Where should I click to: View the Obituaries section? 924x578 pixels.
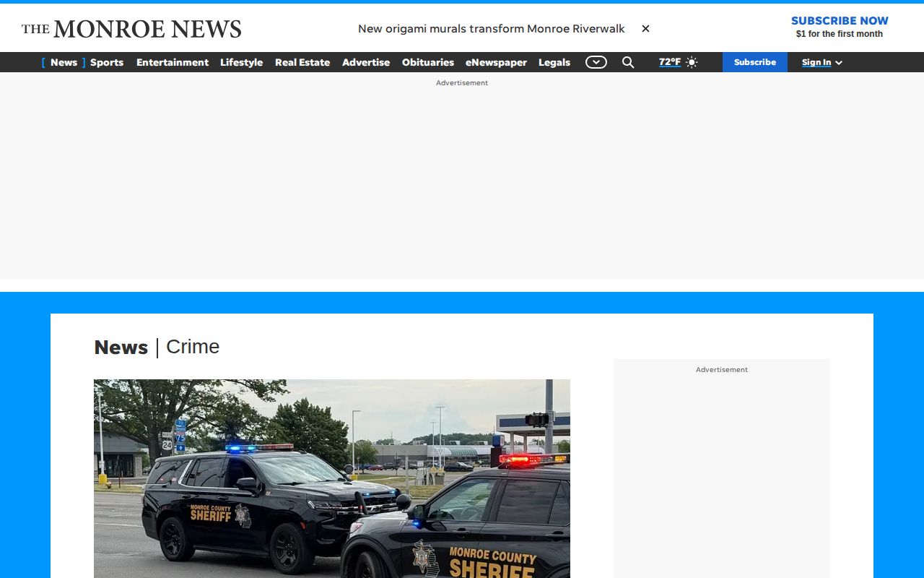coord(428,62)
